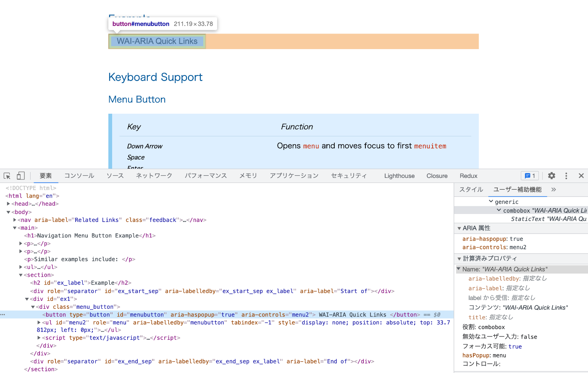Open the ソース tab
This screenshot has height=373, width=588.
(x=115, y=176)
